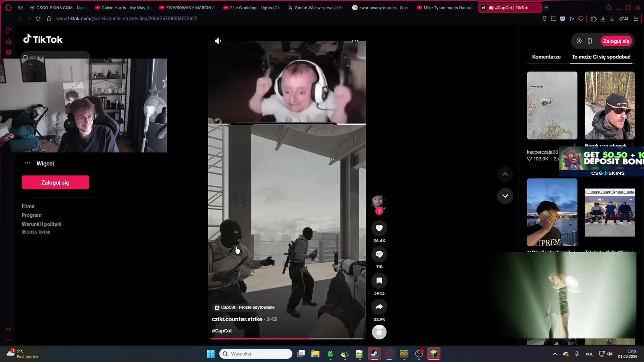644x362 pixels.
Task: Click the round icon left of get-app
Action: tap(579, 41)
